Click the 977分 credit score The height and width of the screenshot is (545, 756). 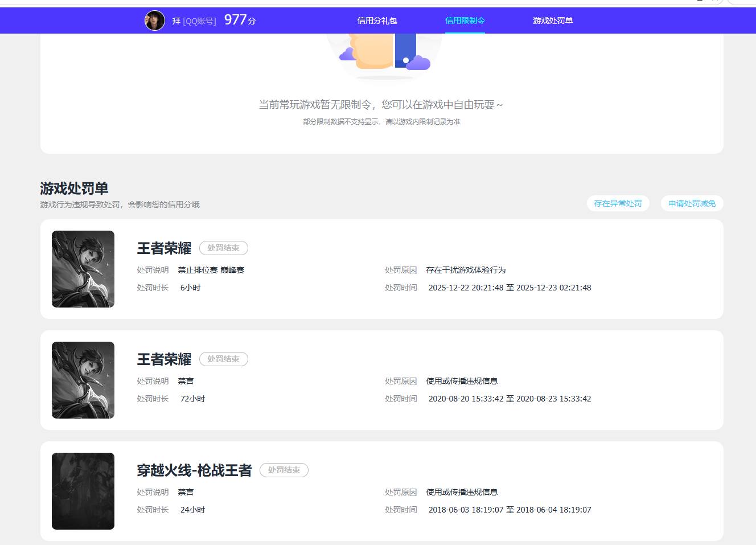tap(240, 20)
